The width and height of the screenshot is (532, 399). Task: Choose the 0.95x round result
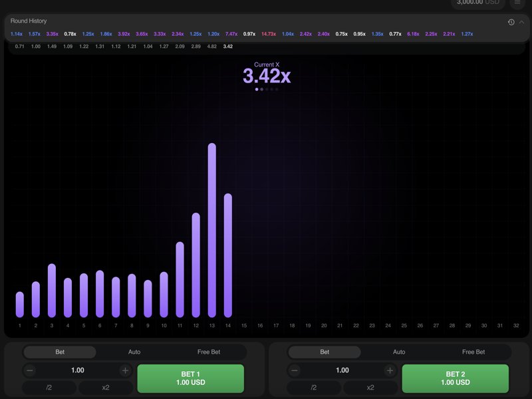click(359, 34)
